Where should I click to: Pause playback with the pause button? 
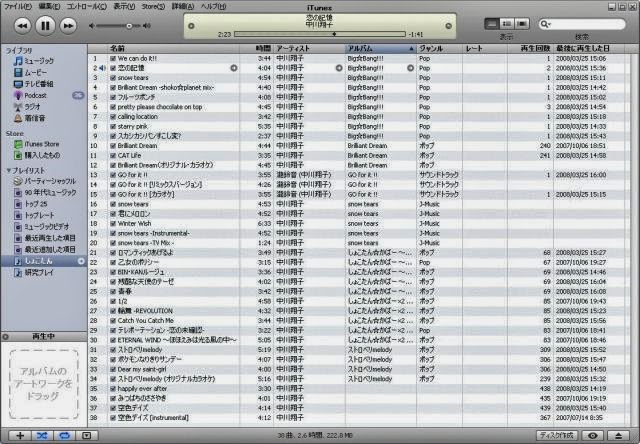click(45, 26)
